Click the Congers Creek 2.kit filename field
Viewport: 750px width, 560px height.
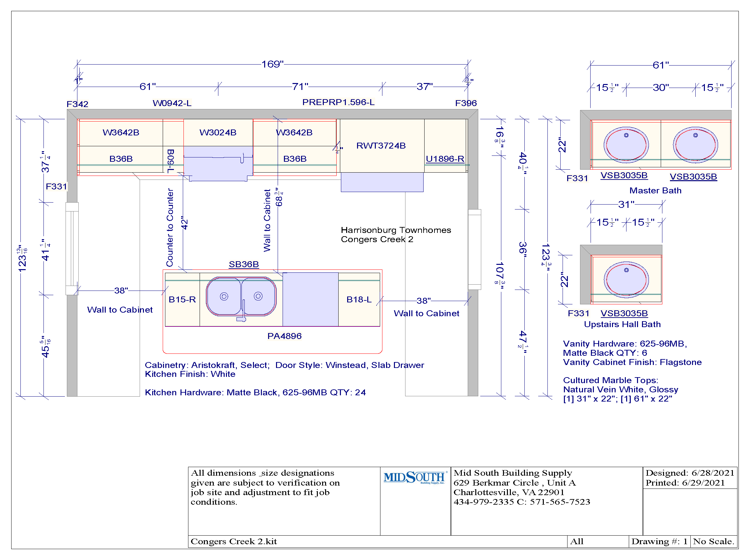234,541
